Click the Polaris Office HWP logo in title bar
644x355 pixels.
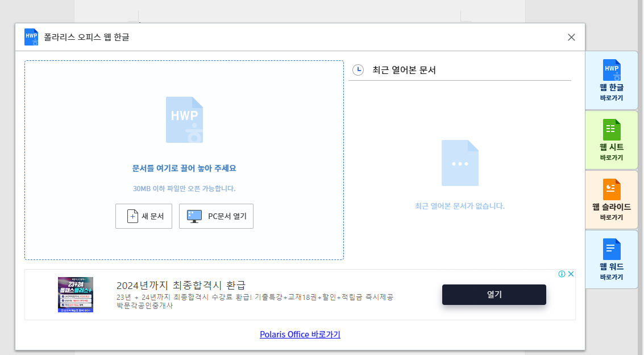coord(31,37)
